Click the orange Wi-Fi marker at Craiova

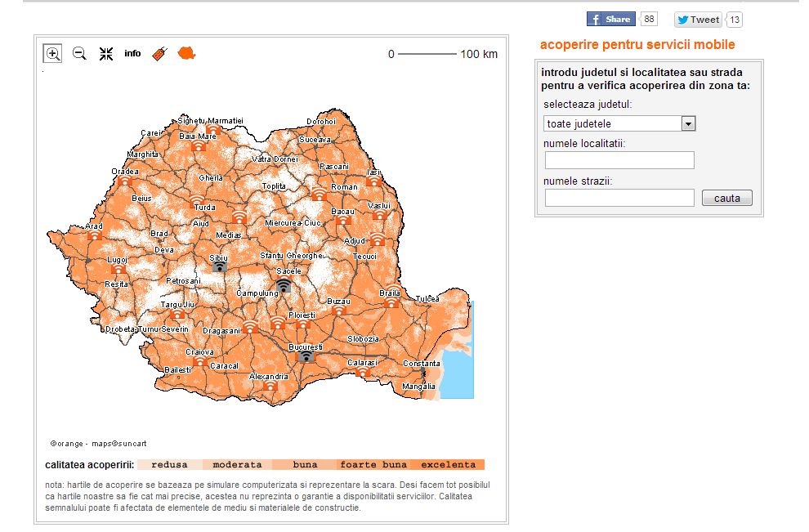[x=199, y=361]
